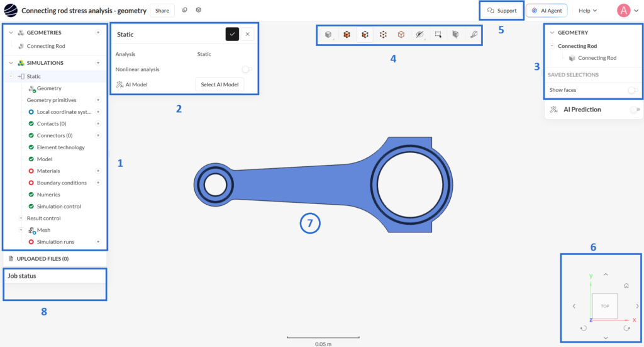Open the render mode cube in the viewer toolbar

point(328,35)
